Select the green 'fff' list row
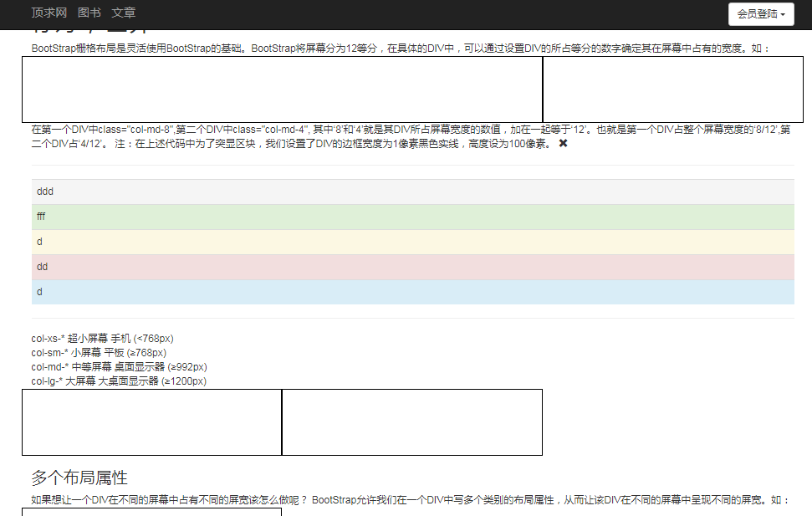This screenshot has height=516, width=812. coord(412,217)
